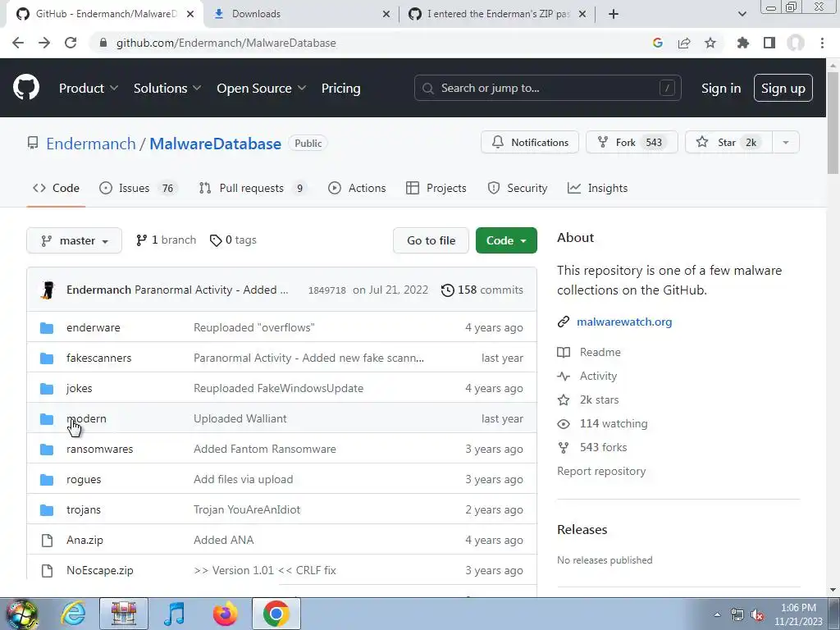Click the Pricing link
The height and width of the screenshot is (630, 840).
(x=340, y=89)
